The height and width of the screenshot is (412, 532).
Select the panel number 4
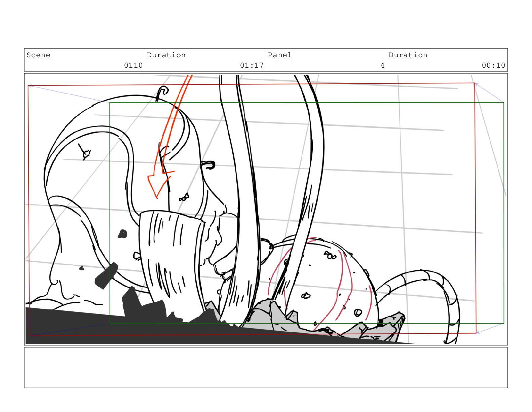click(382, 65)
